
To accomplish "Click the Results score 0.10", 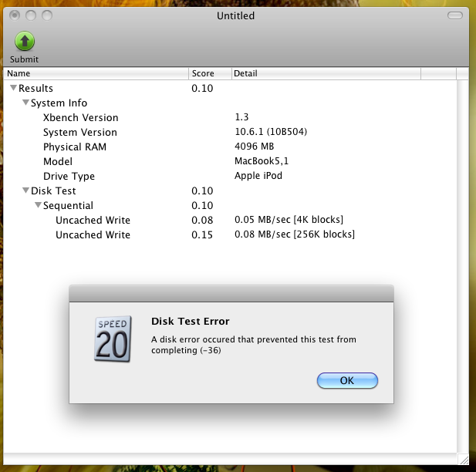I will (x=202, y=89).
